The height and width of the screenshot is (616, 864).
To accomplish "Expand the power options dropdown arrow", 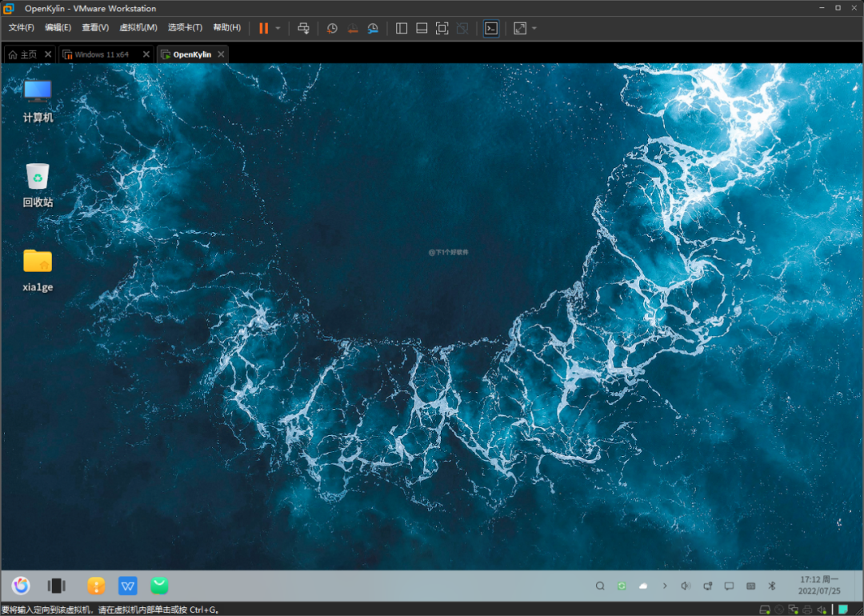I will click(x=278, y=28).
